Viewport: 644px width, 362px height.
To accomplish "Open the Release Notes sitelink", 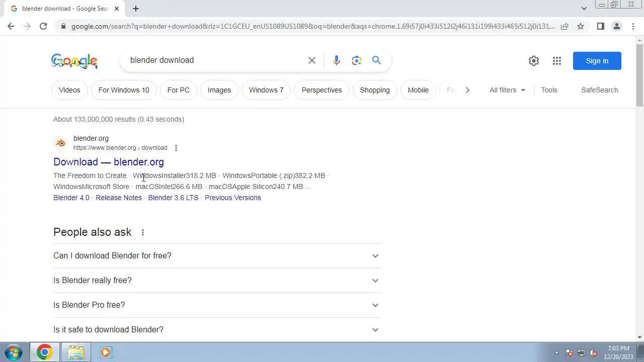I will [x=119, y=198].
